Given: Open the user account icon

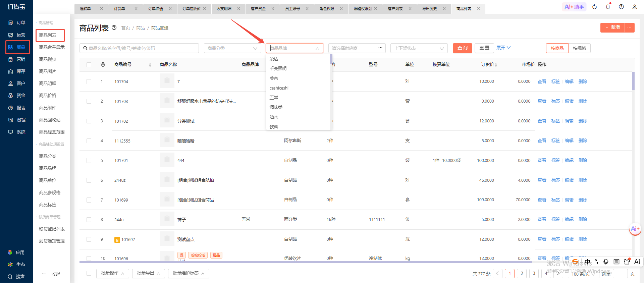Looking at the screenshot, I should (x=635, y=7).
